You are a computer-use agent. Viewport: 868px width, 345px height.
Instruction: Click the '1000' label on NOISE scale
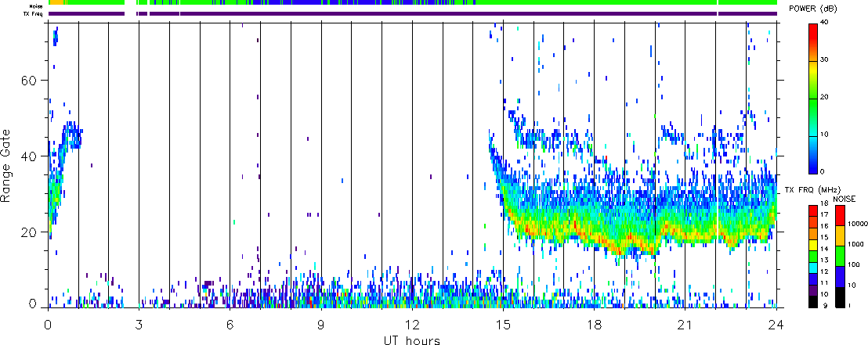(855, 244)
